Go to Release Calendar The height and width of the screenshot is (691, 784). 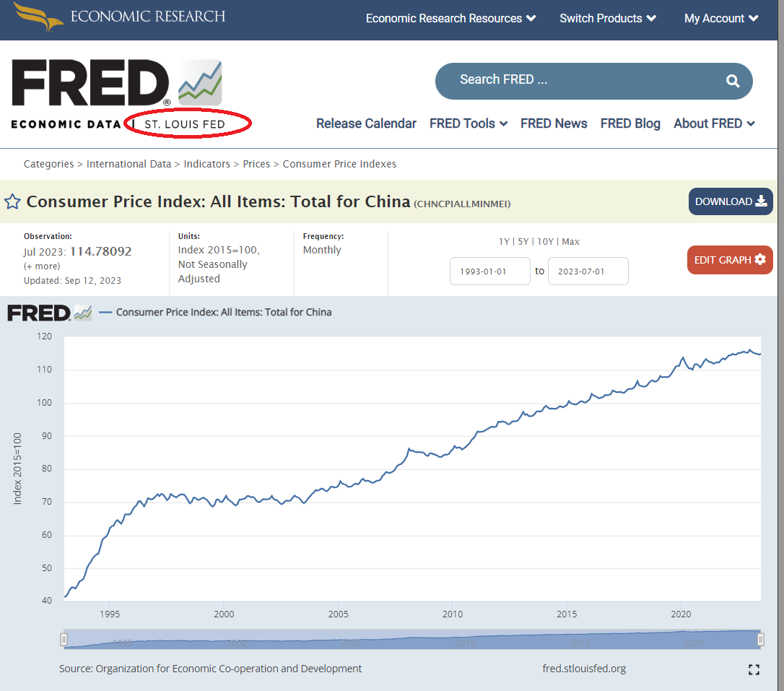pyautogui.click(x=366, y=123)
